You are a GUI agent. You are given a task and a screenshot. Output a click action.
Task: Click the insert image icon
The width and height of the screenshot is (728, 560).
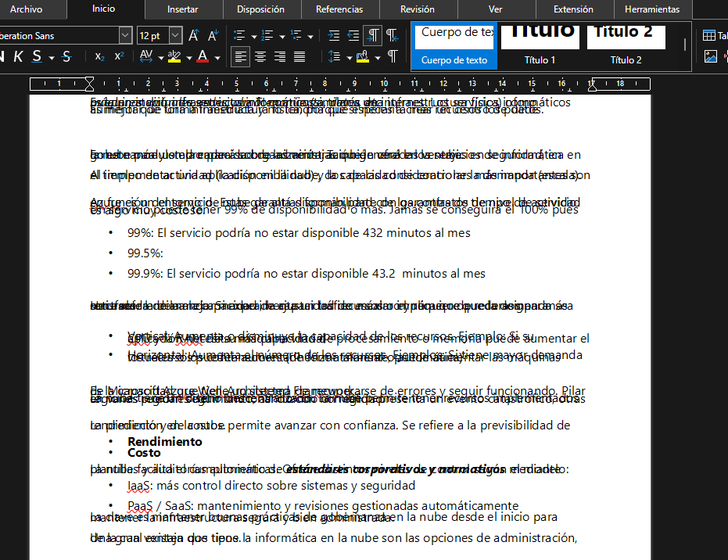click(710, 56)
